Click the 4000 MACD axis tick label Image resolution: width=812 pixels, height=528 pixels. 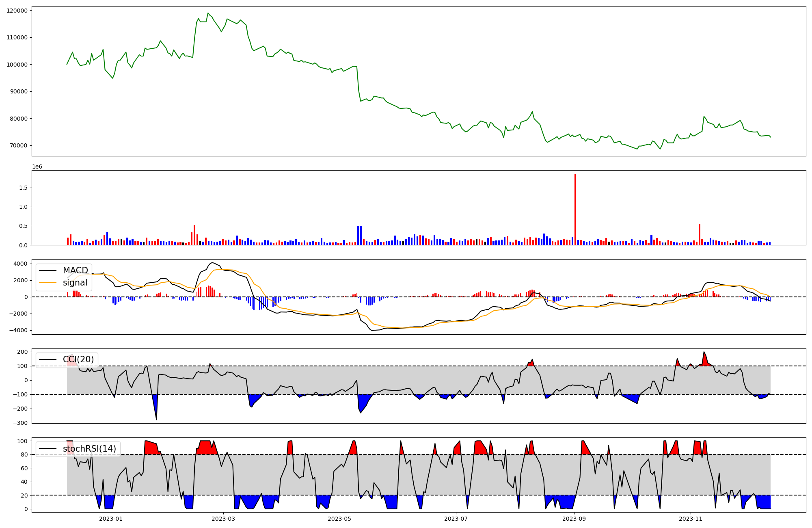point(20,264)
